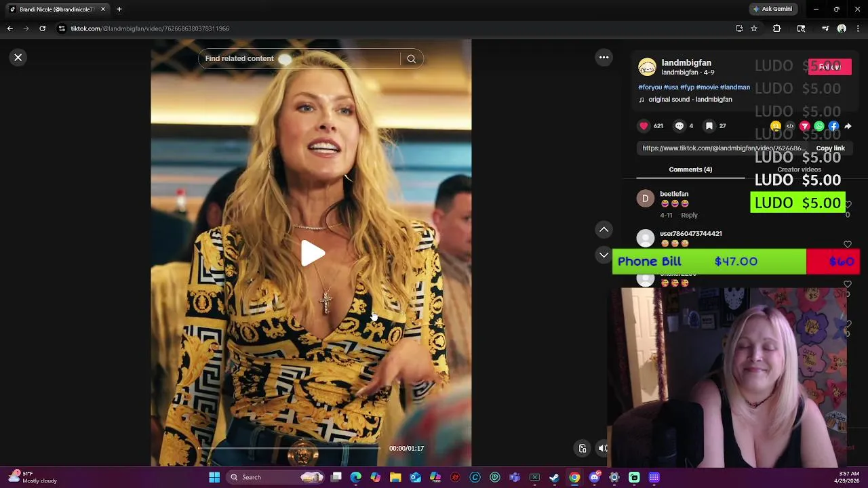Like user7860473744421's comment
This screenshot has height=488, width=868.
pos(848,244)
